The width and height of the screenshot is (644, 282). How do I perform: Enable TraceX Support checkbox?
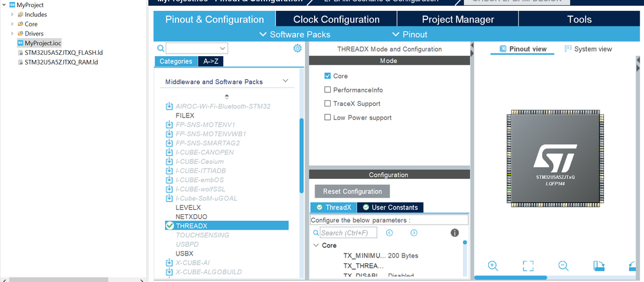[x=327, y=104]
